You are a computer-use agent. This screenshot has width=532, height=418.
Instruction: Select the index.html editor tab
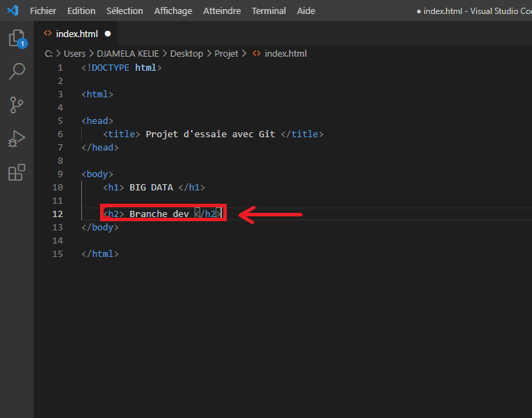tap(76, 34)
